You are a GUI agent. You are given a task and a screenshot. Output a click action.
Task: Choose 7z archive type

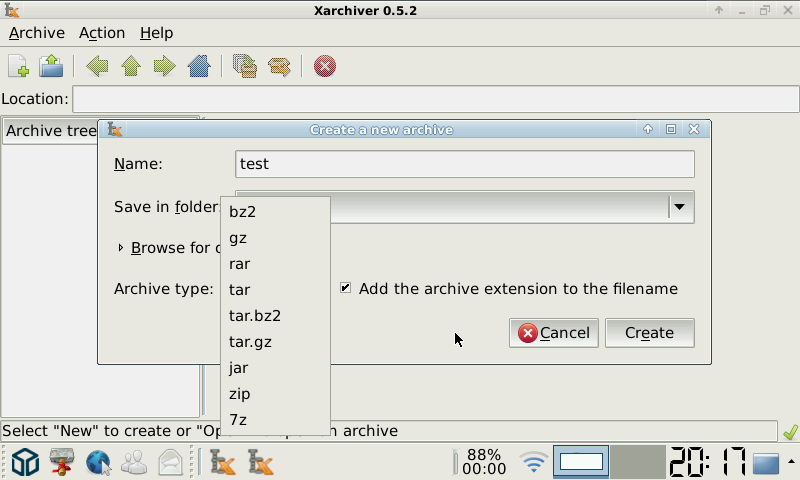275,420
